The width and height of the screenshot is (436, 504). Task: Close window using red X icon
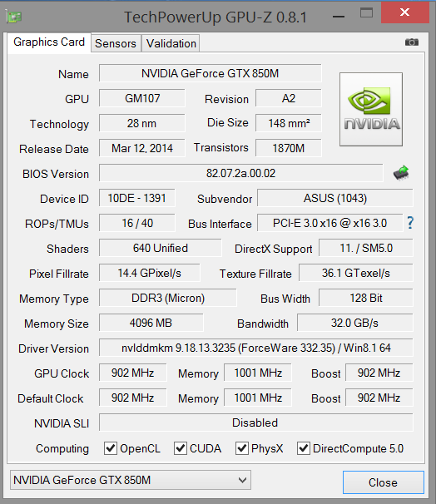click(405, 12)
